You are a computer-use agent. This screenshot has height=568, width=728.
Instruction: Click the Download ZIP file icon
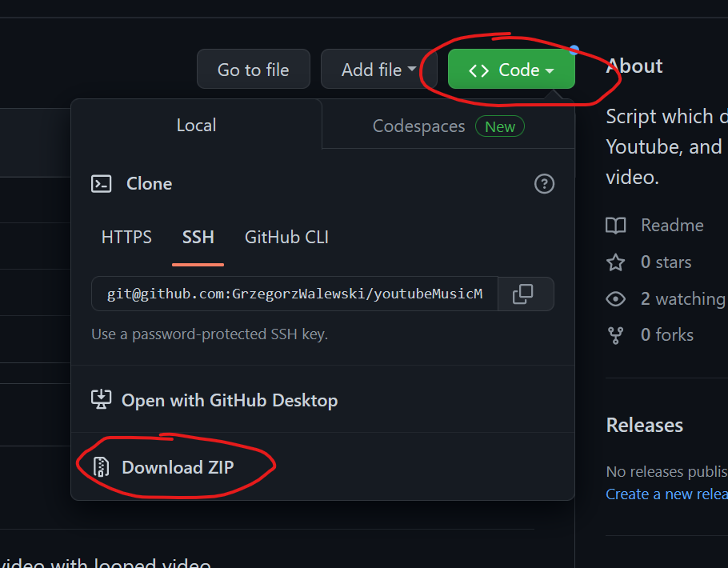(101, 467)
